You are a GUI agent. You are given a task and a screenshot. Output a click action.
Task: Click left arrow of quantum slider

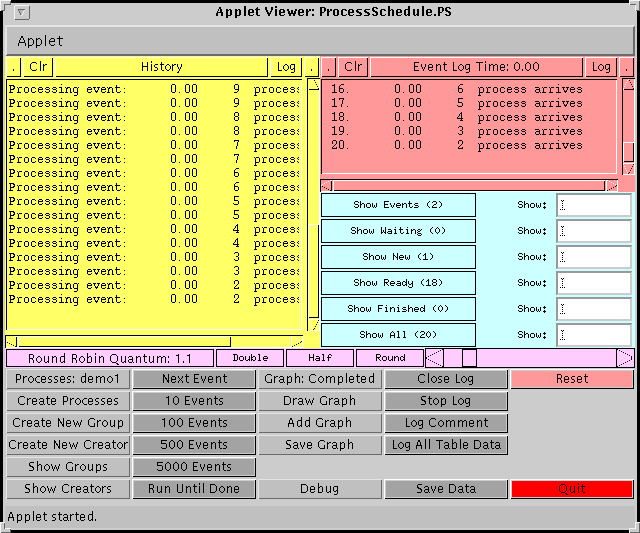pos(434,358)
